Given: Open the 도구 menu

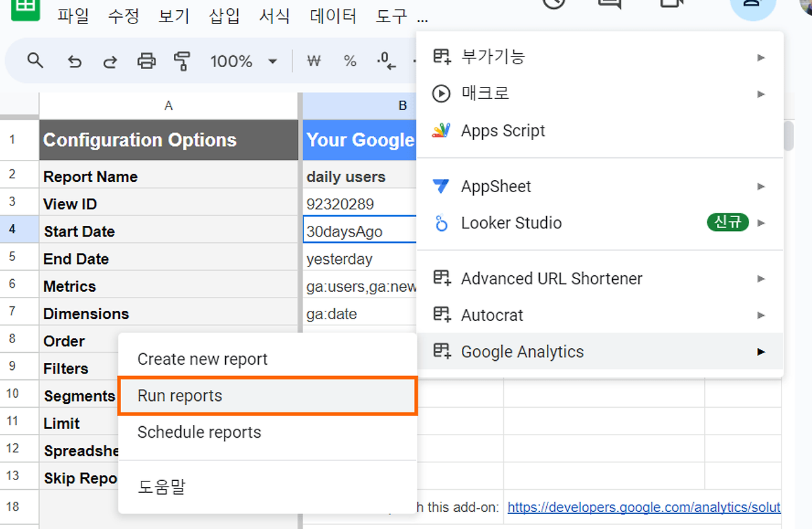Looking at the screenshot, I should (x=392, y=16).
